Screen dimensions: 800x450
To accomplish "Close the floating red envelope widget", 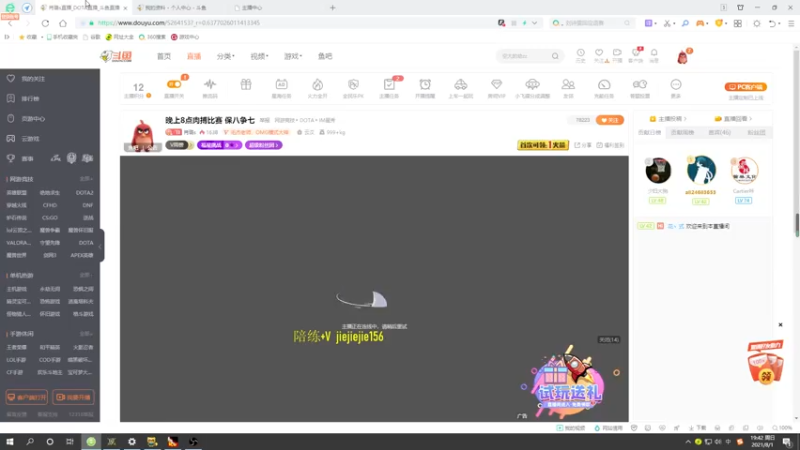I will (780, 324).
